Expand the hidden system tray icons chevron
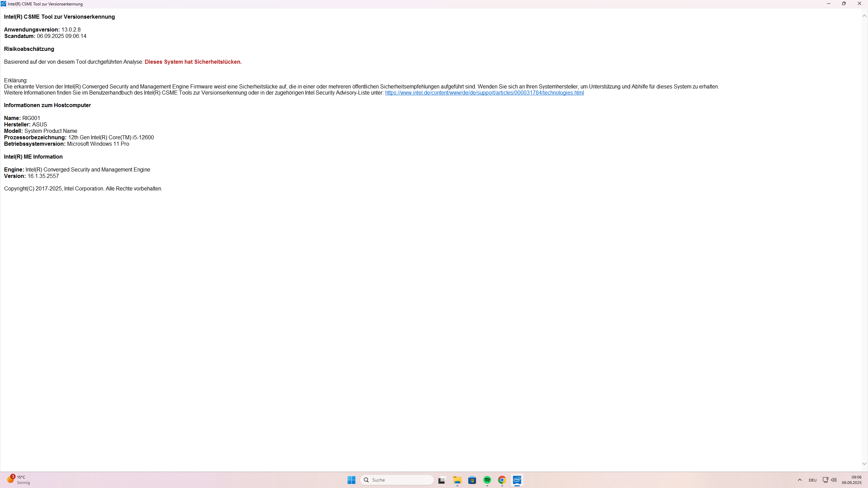Image resolution: width=868 pixels, height=488 pixels. pos(800,480)
